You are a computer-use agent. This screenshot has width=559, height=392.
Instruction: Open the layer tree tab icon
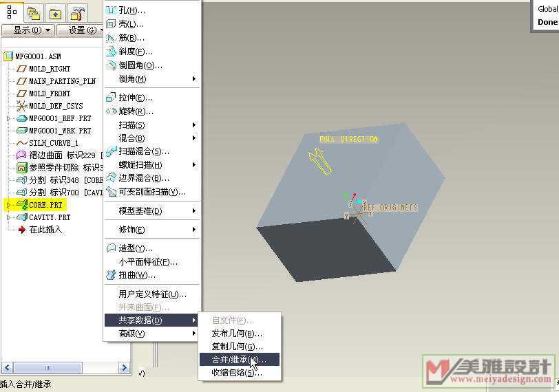click(x=34, y=14)
